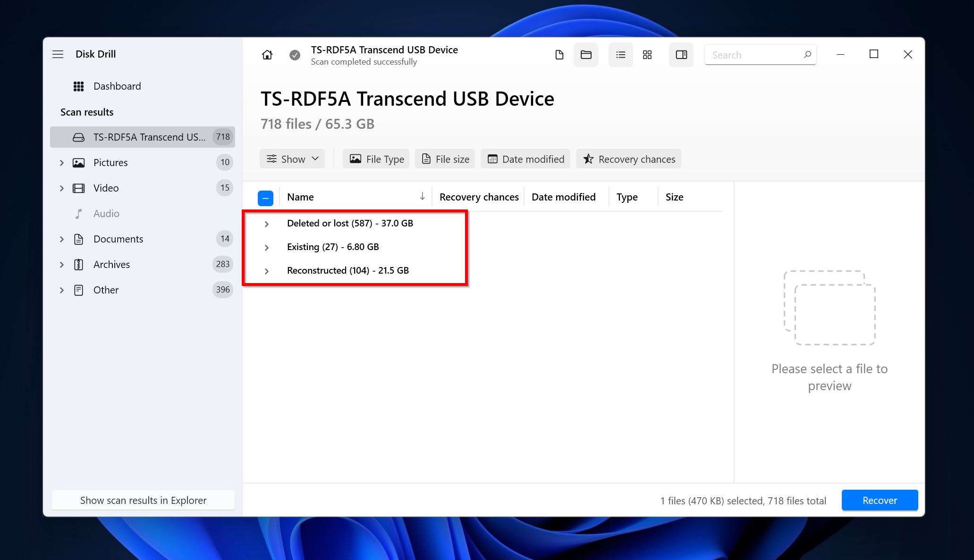The height and width of the screenshot is (560, 974).
Task: Click the Recover button
Action: click(880, 500)
